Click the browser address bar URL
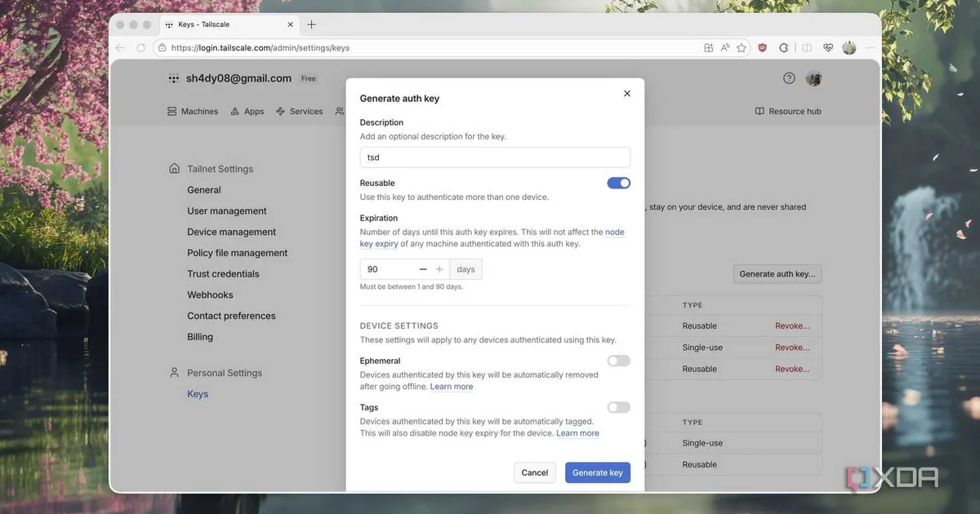The height and width of the screenshot is (514, 980). 261,48
